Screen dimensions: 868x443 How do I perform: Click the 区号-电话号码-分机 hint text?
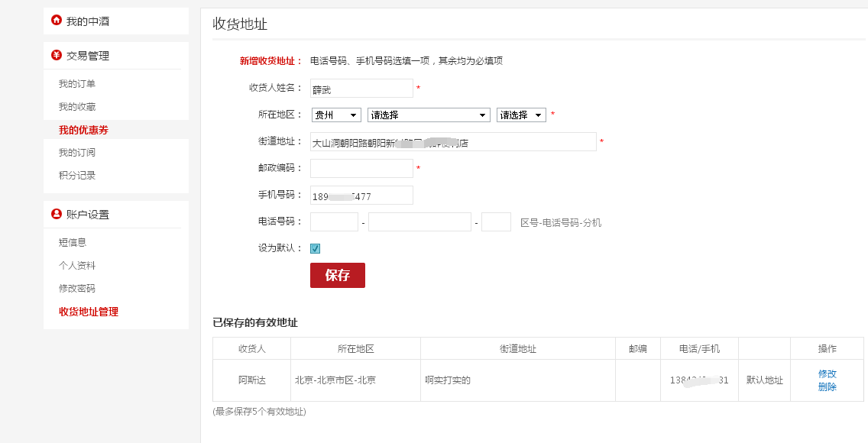561,223
